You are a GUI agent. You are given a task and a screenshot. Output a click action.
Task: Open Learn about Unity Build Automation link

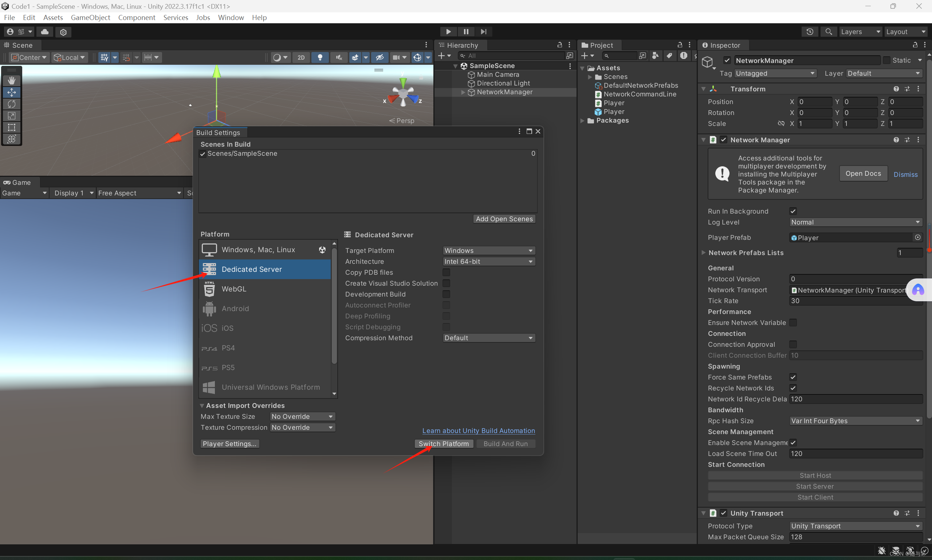(479, 430)
